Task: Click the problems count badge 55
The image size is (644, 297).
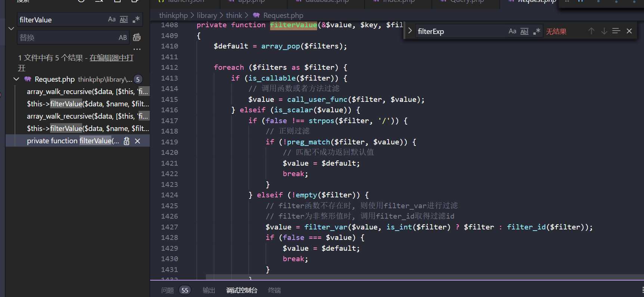Action: point(185,290)
